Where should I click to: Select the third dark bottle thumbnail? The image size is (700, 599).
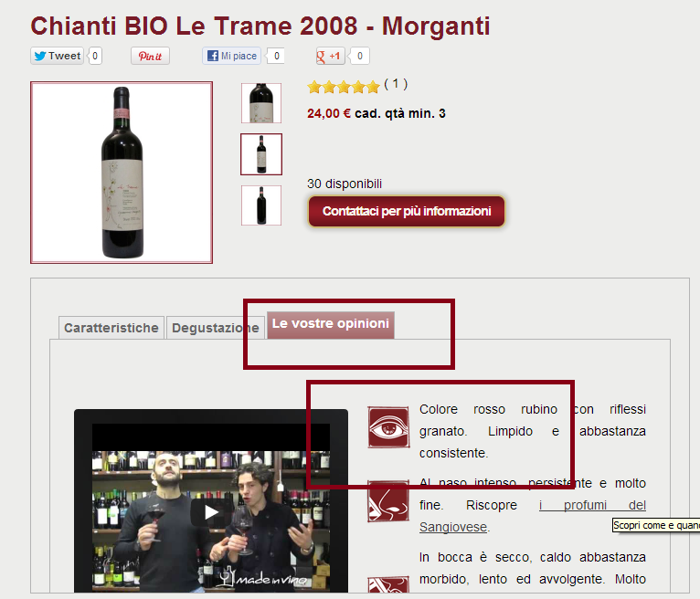click(x=261, y=205)
